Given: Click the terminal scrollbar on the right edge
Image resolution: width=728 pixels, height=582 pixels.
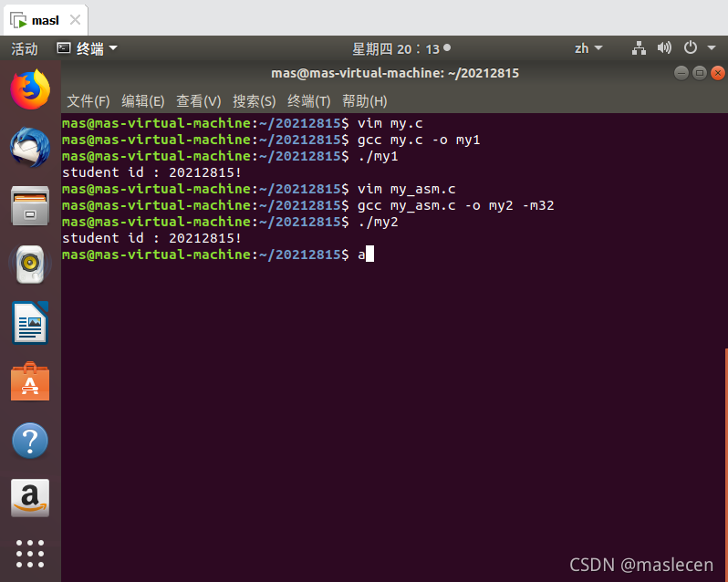Looking at the screenshot, I should click(x=726, y=464).
